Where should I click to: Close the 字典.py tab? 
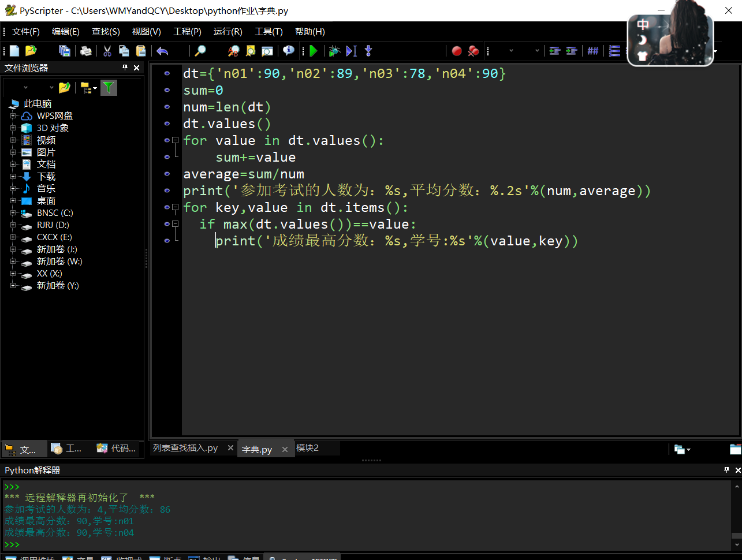point(284,449)
